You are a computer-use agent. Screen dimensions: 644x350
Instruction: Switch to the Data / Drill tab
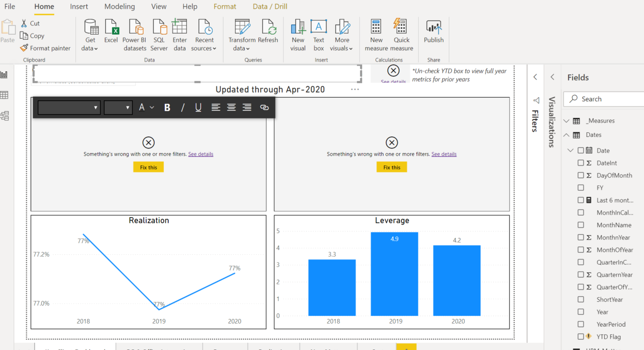click(x=270, y=7)
